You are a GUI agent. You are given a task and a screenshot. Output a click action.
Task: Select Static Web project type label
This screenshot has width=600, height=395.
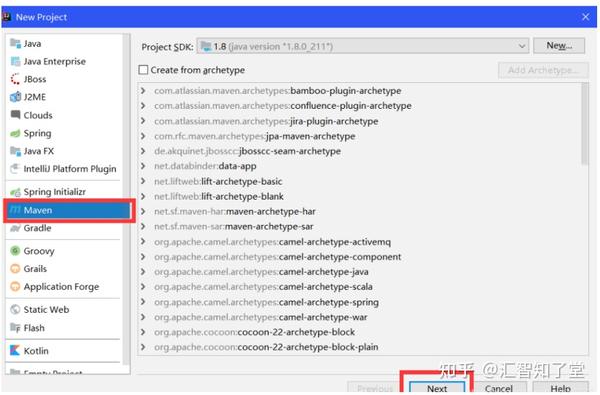(x=46, y=309)
